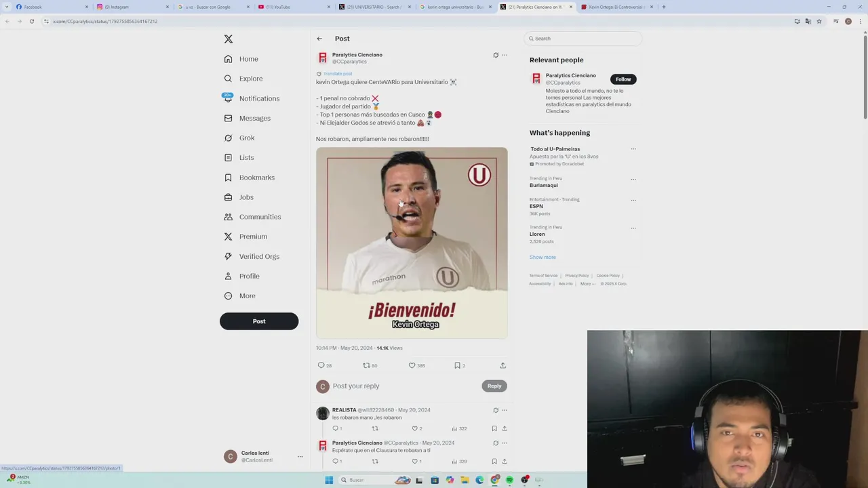Open Communities in the sidebar

[x=252, y=217]
